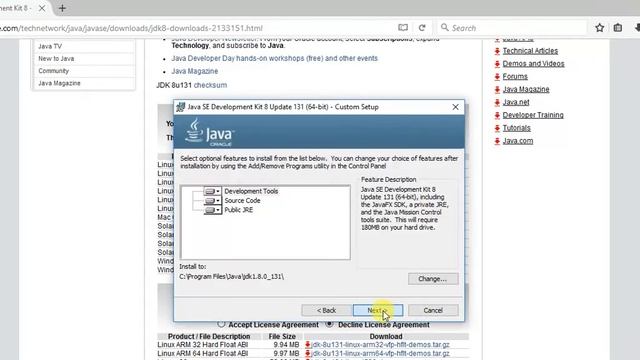Click the 9.94 MB file size cell
Image resolution: width=640 pixels, height=360 pixels.
click(286, 345)
